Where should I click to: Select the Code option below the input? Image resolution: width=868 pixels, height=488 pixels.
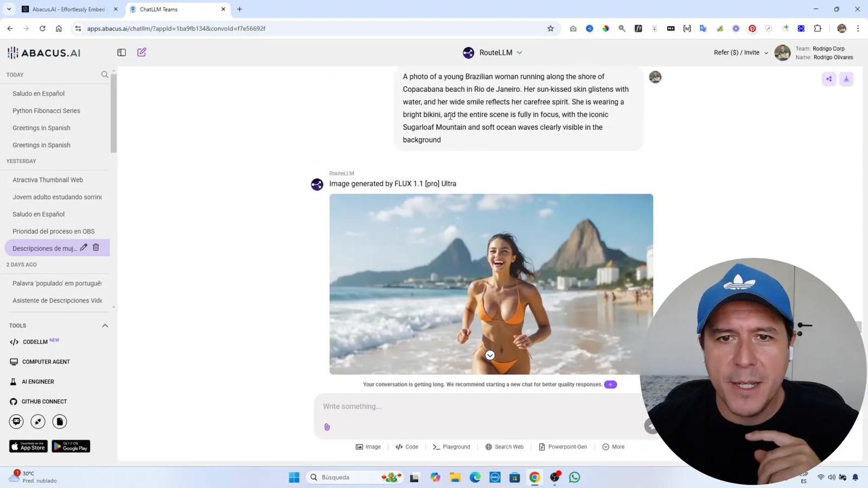407,446
